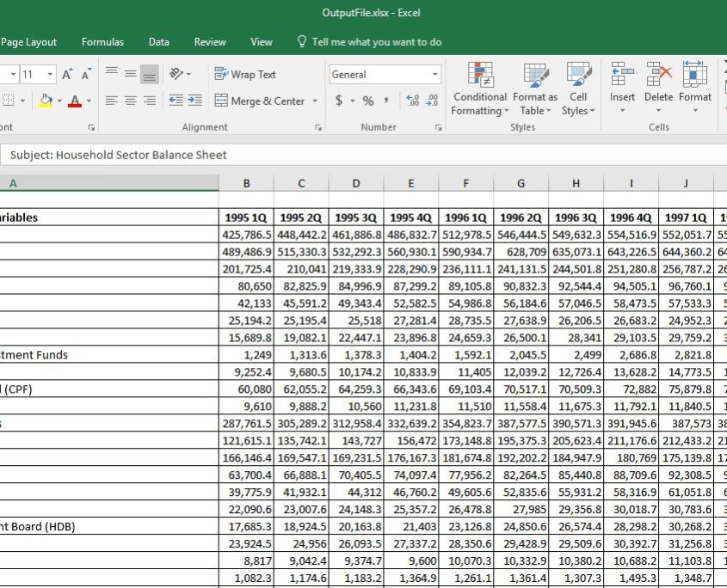Open the Merge & Center dropdown arrow
Screen dimensions: 727x588
pyautogui.click(x=315, y=101)
